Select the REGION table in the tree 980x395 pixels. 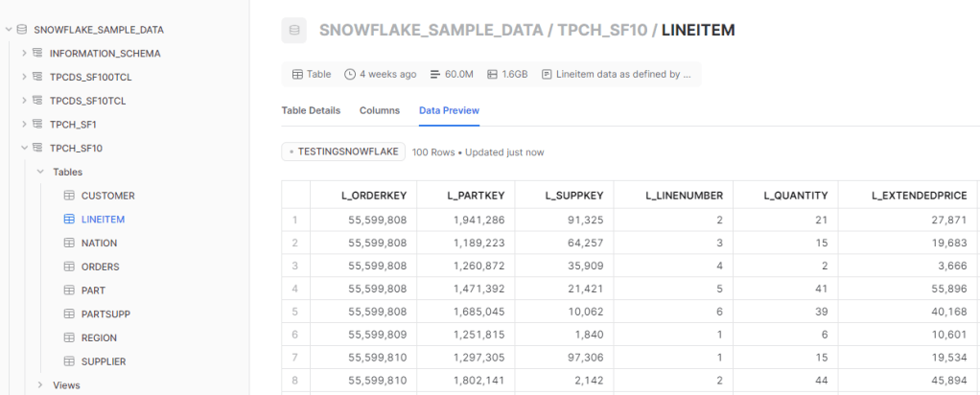(x=101, y=337)
